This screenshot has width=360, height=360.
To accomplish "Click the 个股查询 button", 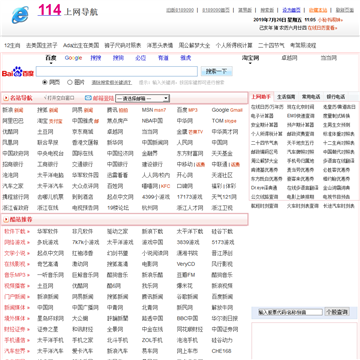I will 337,312.
